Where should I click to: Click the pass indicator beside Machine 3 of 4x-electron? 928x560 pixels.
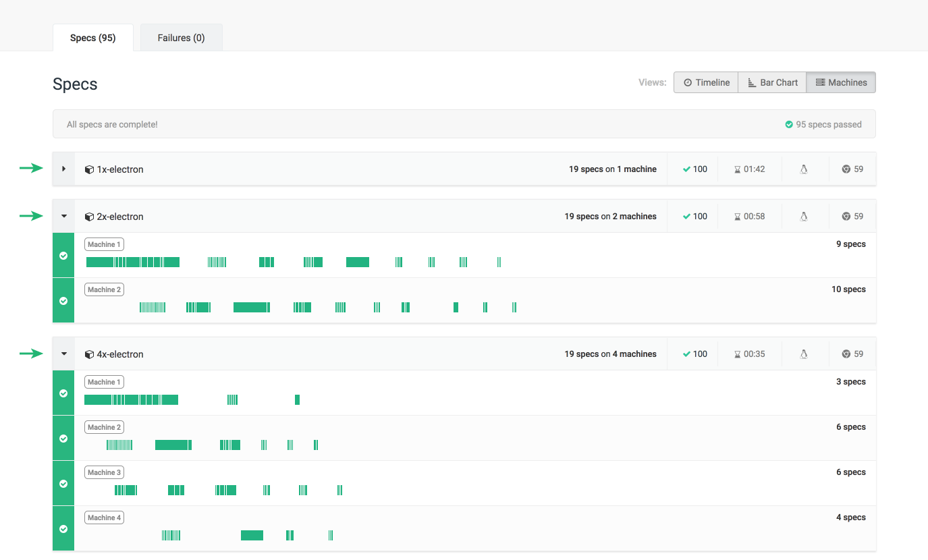[63, 483]
